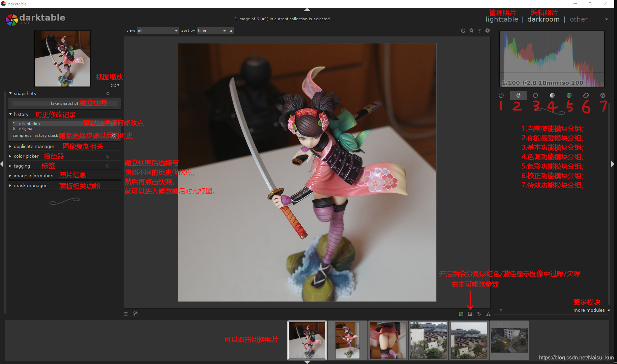
Task: Toggle gamut check warning icon
Action: pyautogui.click(x=488, y=314)
